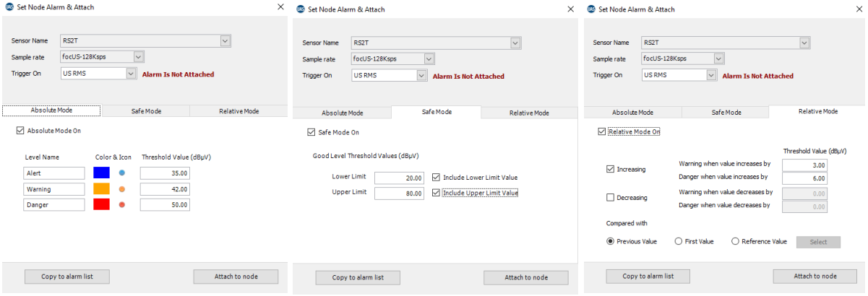This screenshot has height=296, width=868.
Task: Switch to Safe Mode tab in right window
Action: 726,113
